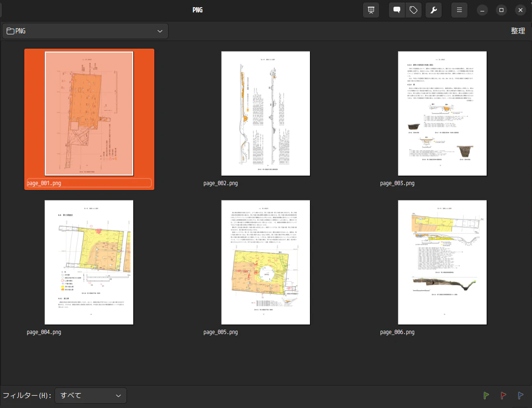Screen dimensions: 532x408
Task: Open the hamburger main menu
Action: coord(459,10)
